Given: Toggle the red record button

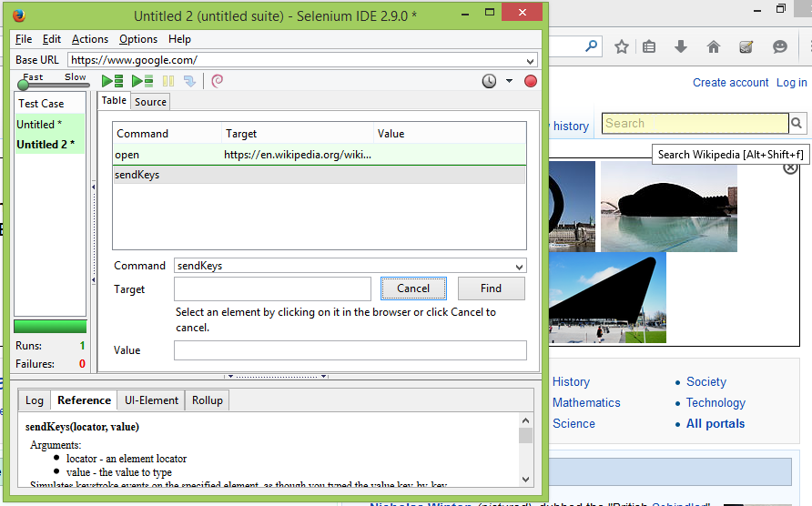Looking at the screenshot, I should (531, 81).
